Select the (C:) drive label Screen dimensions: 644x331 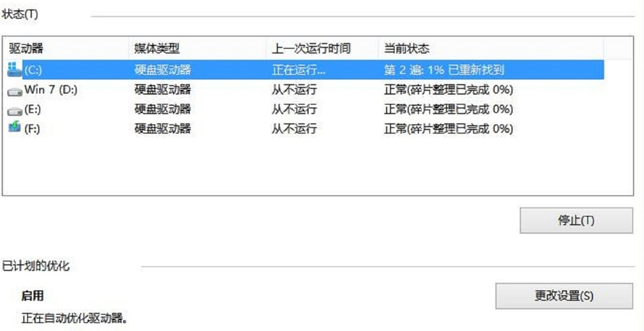[x=32, y=69]
